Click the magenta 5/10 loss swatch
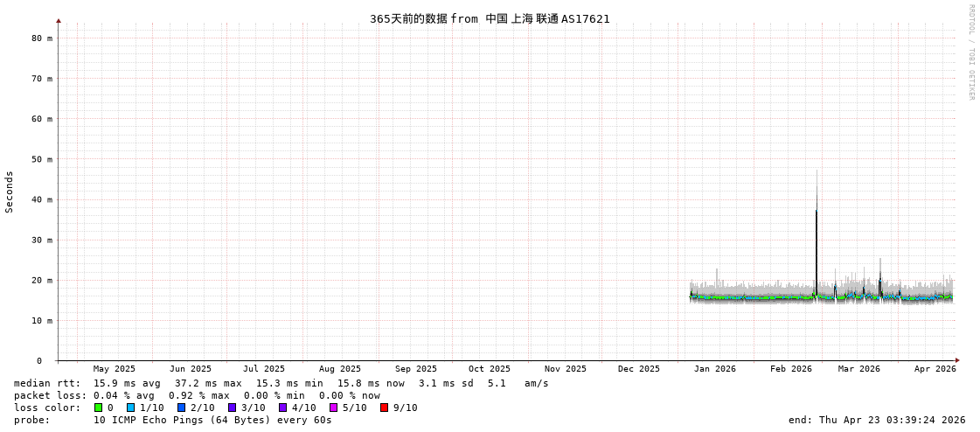This screenshot has height=432, width=980. tap(333, 408)
